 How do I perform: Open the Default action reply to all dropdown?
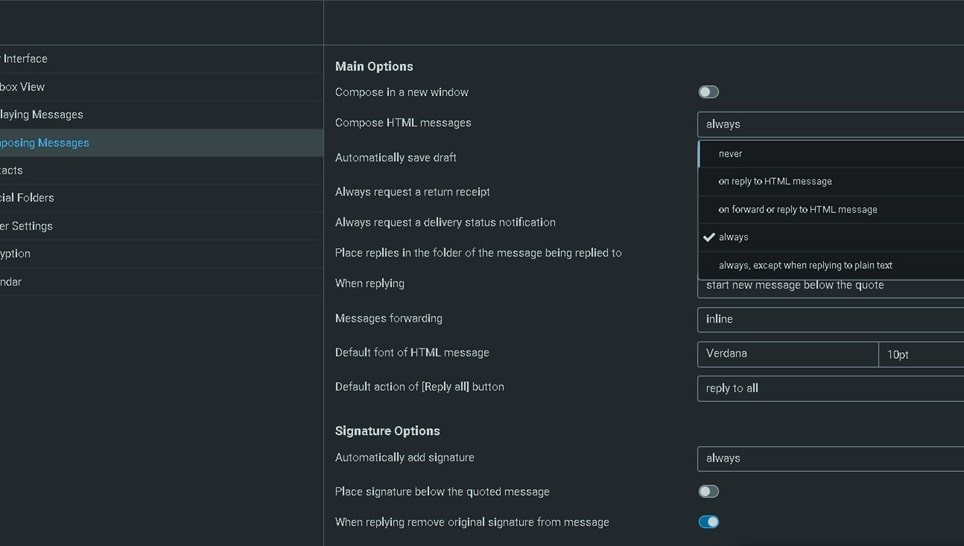[x=830, y=388]
